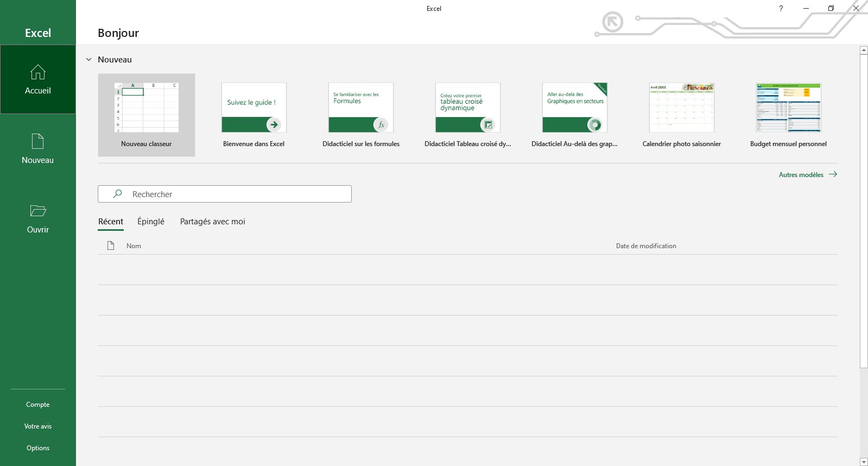The height and width of the screenshot is (466, 868).
Task: Click the help question mark icon
Action: tap(781, 8)
